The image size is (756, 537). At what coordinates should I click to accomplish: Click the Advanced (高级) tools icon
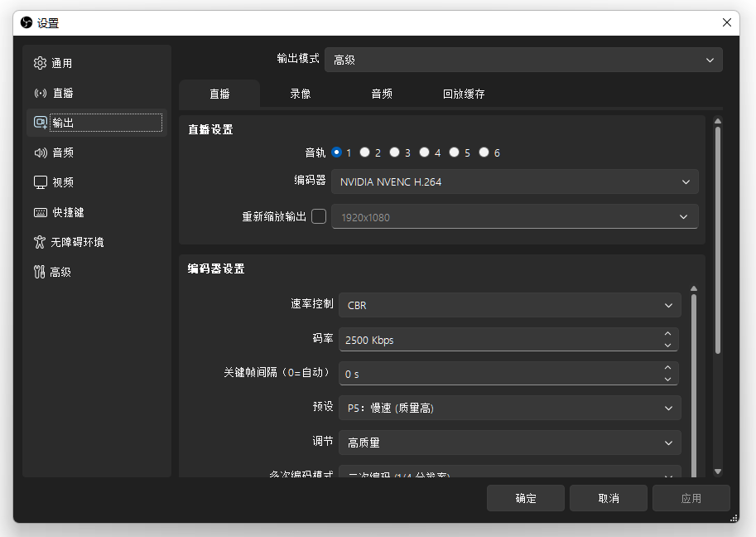pos(40,272)
